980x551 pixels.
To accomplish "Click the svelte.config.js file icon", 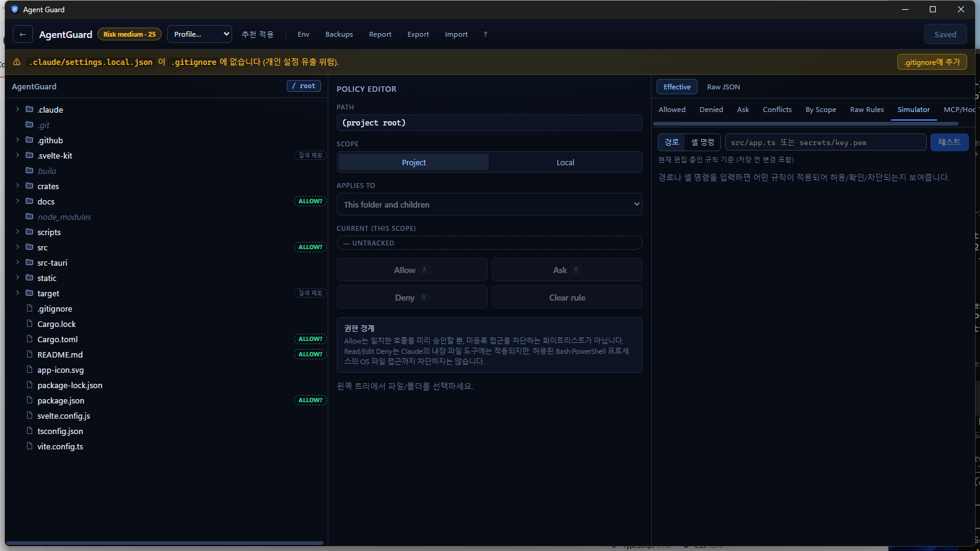I will point(29,415).
